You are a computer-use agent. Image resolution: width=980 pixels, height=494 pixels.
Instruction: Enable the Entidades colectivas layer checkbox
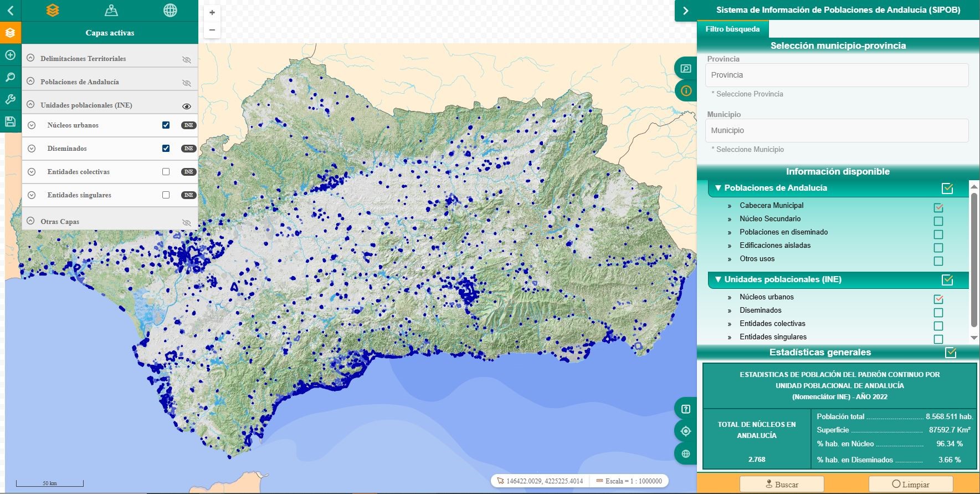pyautogui.click(x=166, y=172)
